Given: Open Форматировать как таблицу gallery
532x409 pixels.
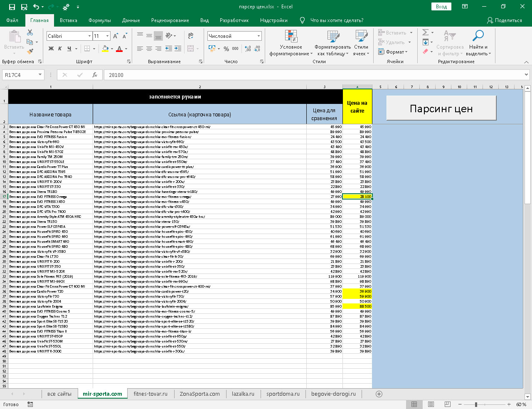Looking at the screenshot, I should click(x=333, y=42).
